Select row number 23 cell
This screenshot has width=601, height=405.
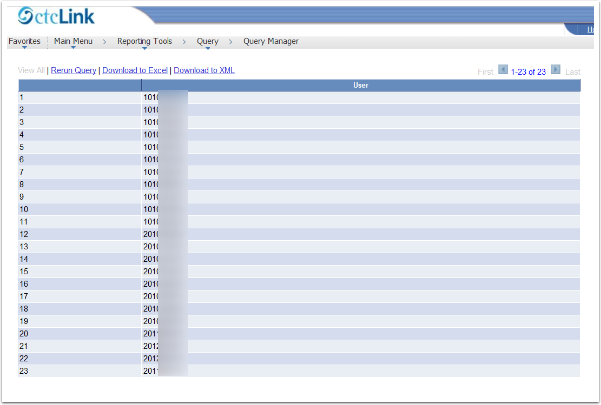(80, 371)
